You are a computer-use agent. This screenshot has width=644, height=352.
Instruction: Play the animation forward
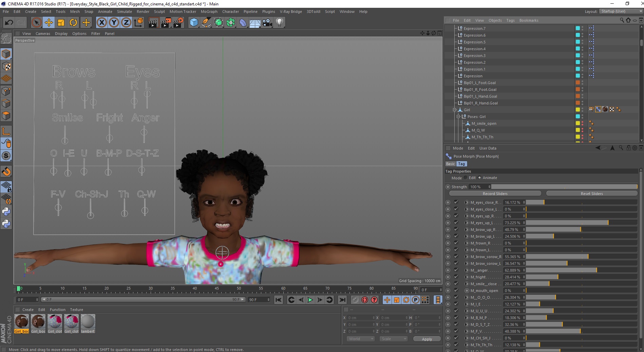tap(310, 300)
